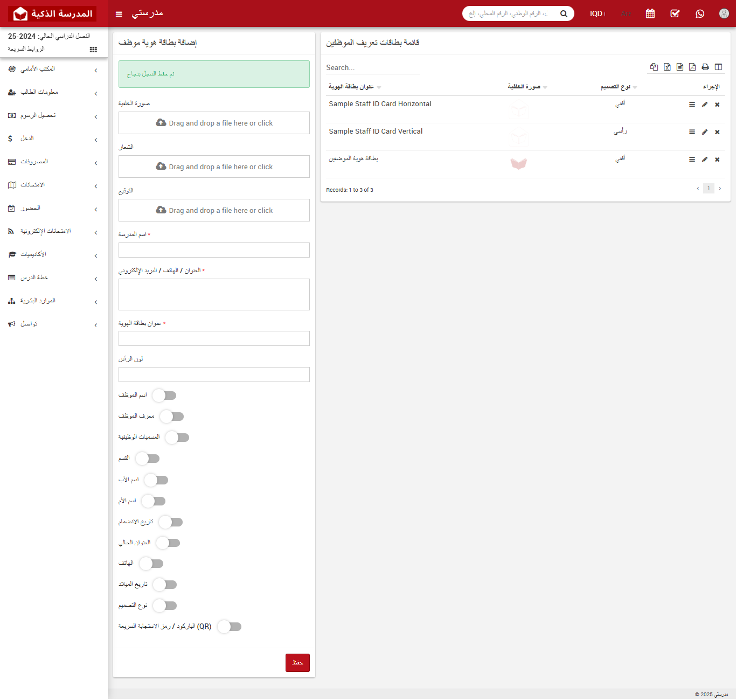This screenshot has width=736, height=700.
Task: Go to next page of records
Action: click(720, 189)
